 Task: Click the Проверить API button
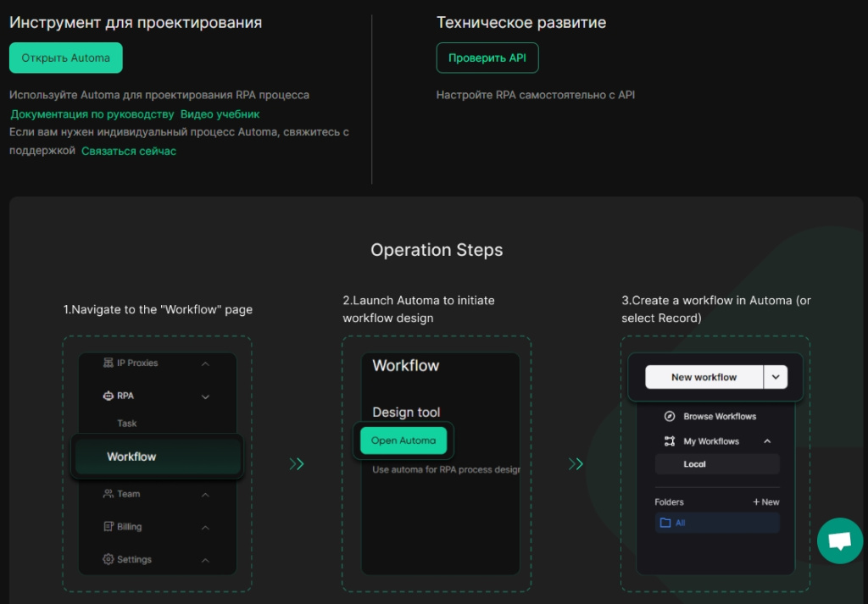[487, 58]
